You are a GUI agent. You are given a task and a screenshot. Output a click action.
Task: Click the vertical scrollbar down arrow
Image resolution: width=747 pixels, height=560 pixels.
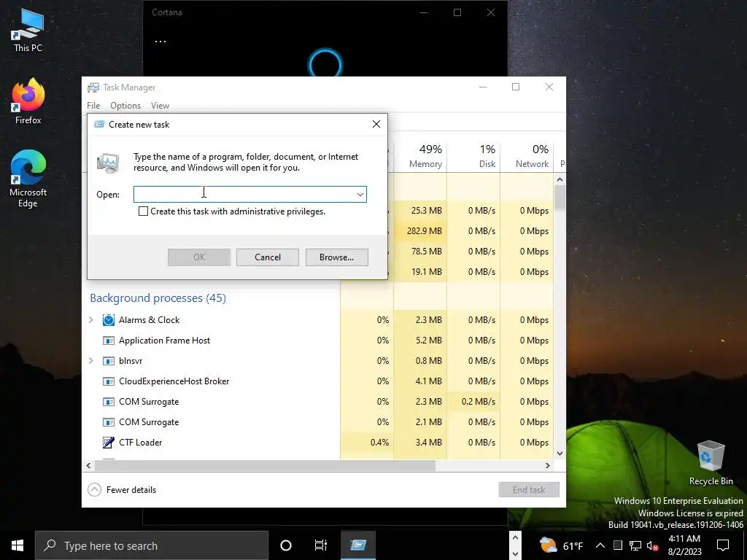pos(560,454)
